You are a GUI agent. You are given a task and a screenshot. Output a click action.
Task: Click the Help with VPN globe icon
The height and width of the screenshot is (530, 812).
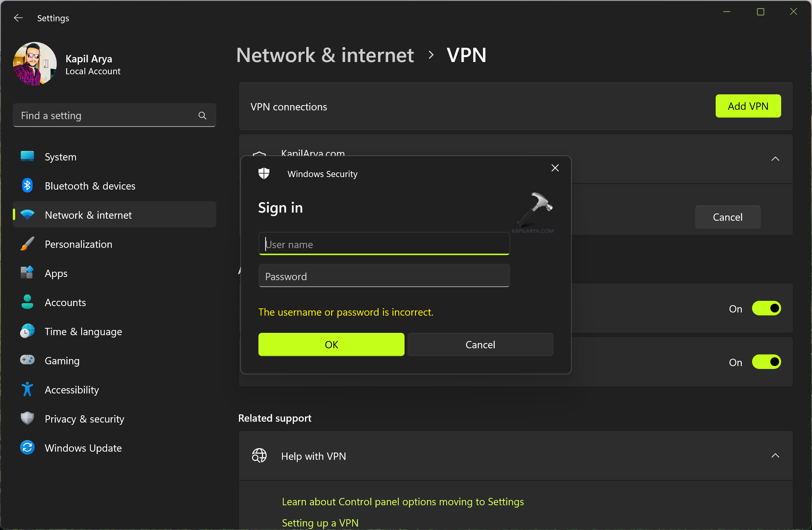coord(259,456)
